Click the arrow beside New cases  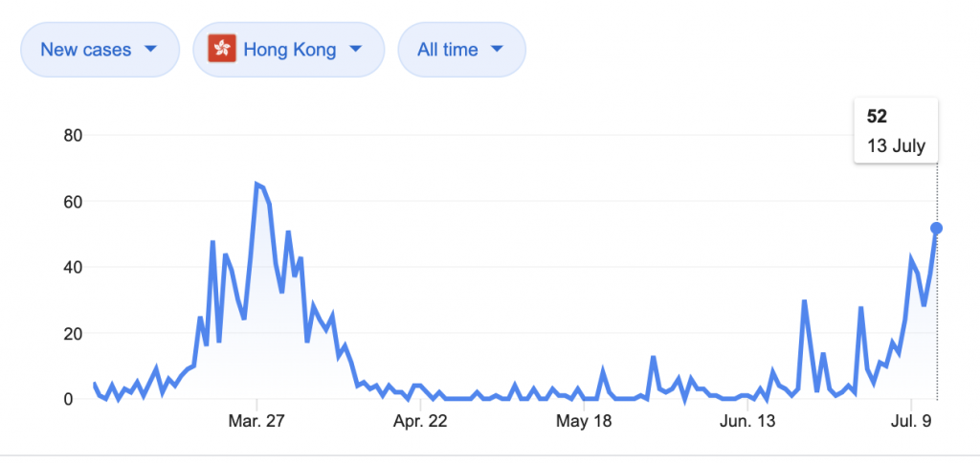pyautogui.click(x=150, y=50)
